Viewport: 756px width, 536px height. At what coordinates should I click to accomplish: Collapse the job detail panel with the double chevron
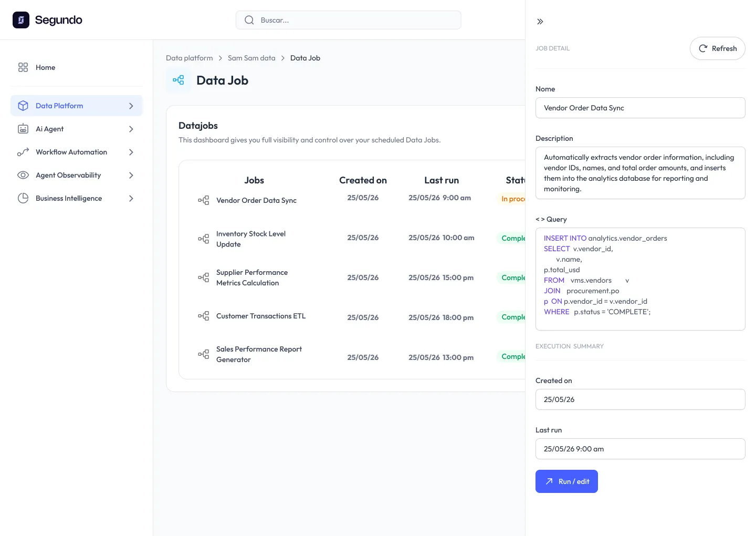[540, 21]
